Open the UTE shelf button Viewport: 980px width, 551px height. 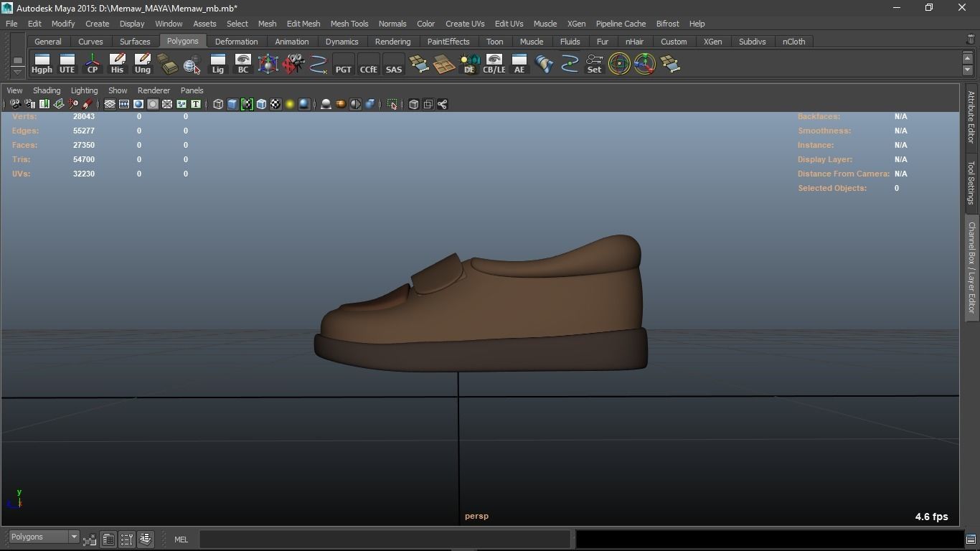point(67,64)
